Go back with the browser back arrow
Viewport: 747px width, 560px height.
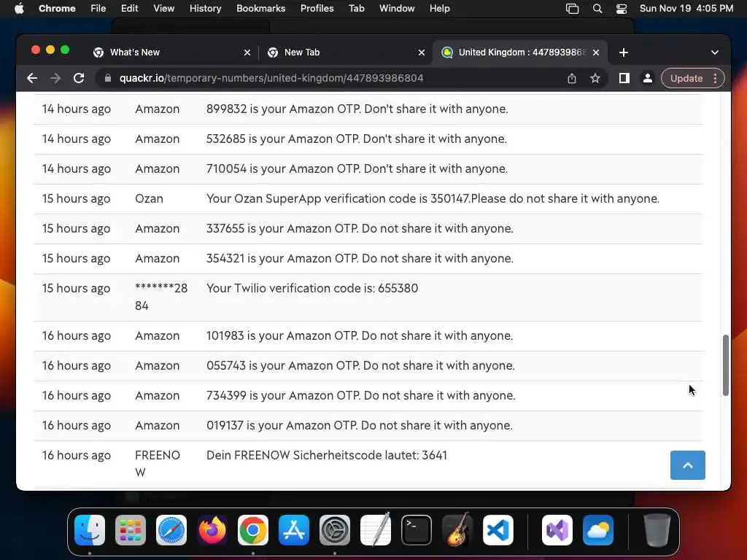[x=32, y=78]
